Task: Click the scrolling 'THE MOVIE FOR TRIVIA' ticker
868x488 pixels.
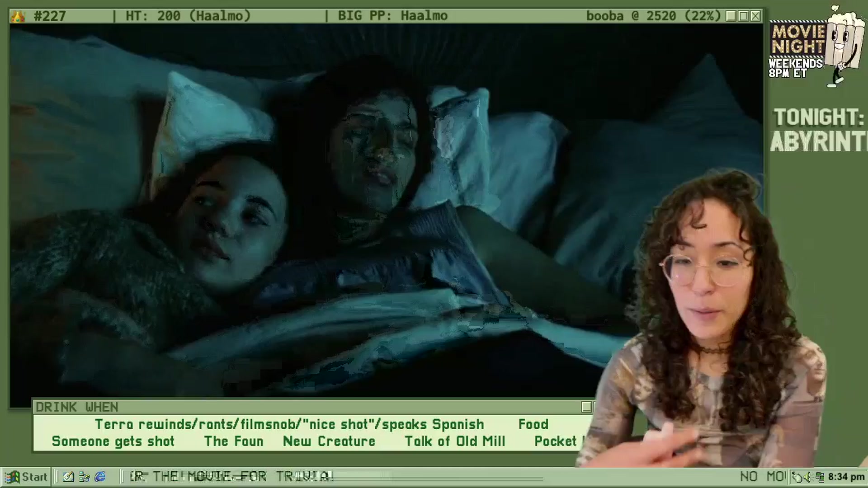Action: click(x=231, y=476)
